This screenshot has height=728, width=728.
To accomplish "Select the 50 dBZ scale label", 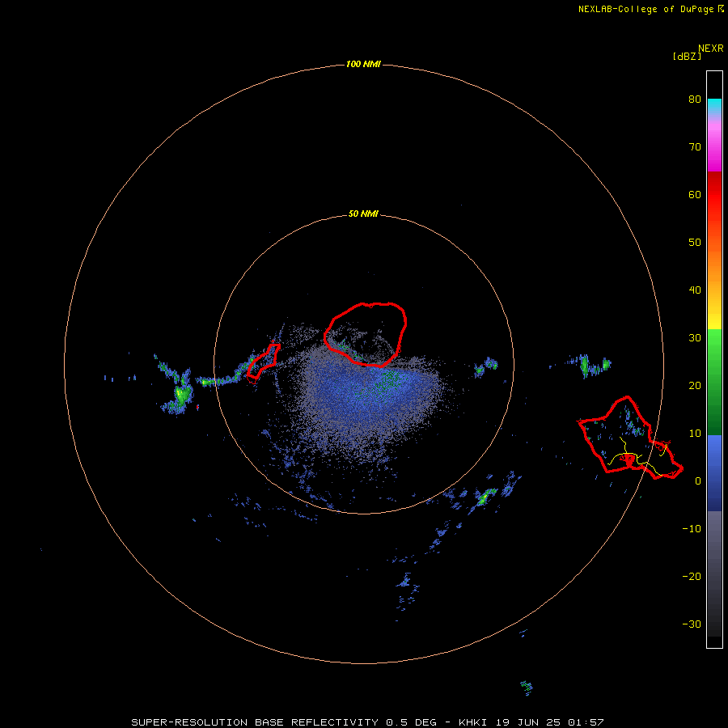I will tap(695, 243).
